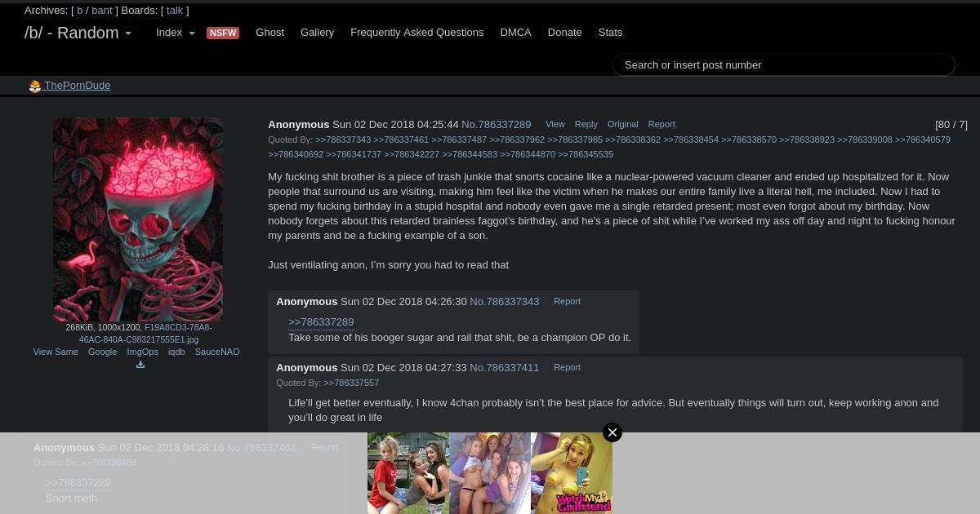Open the image filename F19A8CD3 link
The height and width of the screenshot is (514, 980).
click(x=145, y=334)
